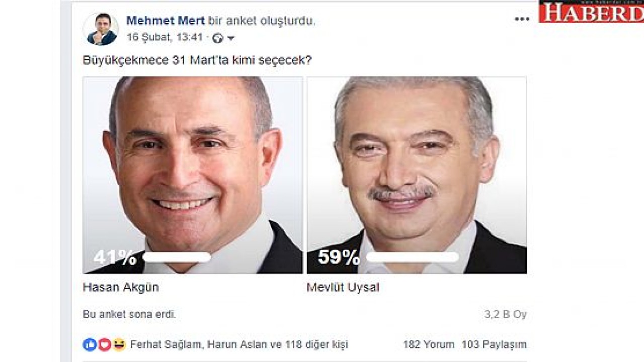This screenshot has height=362, width=644.
Task: Click the 59% result bar
Action: (412, 257)
